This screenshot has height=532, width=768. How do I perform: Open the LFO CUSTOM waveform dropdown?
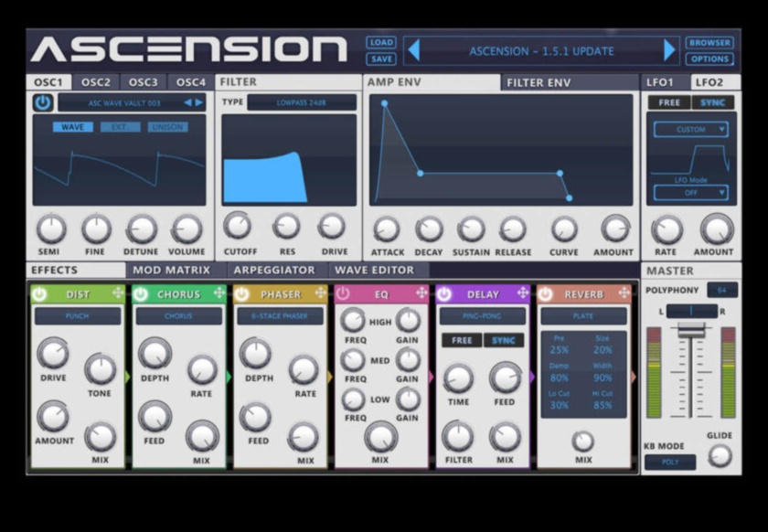pos(690,130)
